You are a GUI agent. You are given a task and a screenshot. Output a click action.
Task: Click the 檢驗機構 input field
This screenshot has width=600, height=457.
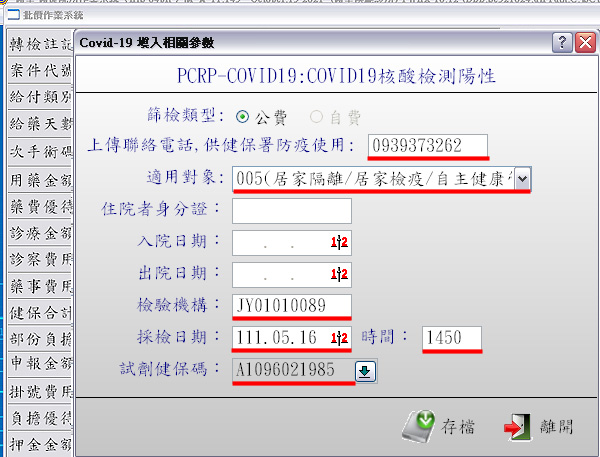pos(291,306)
